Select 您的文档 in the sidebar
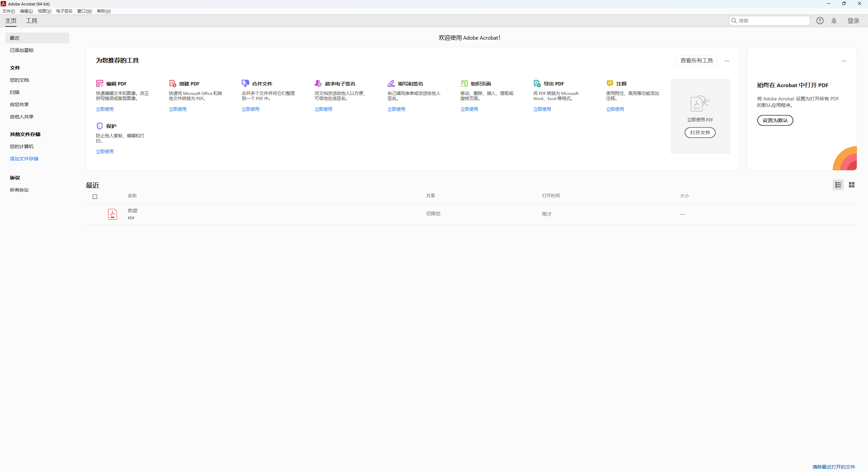The image size is (868, 472). click(x=19, y=80)
